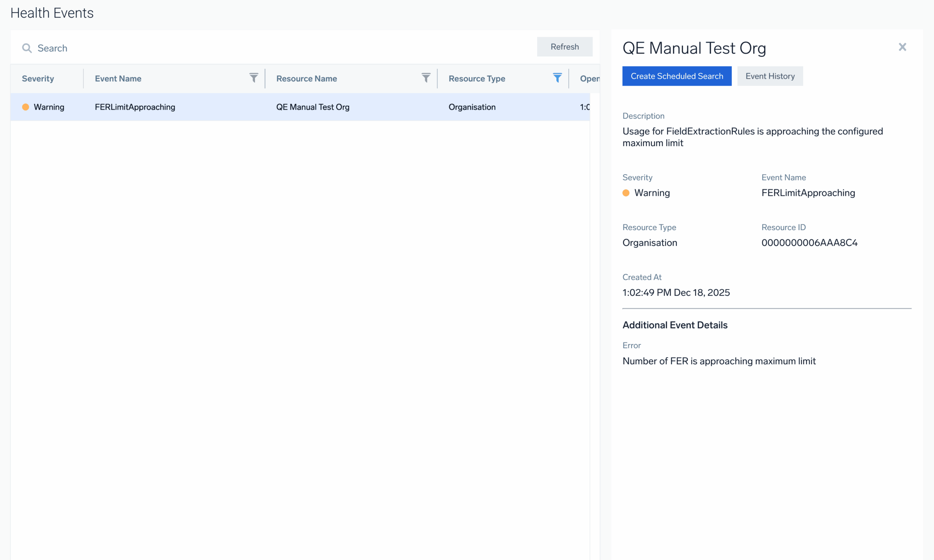Select the FERLimitApproaching event row
This screenshot has width=934, height=560.
[x=135, y=107]
